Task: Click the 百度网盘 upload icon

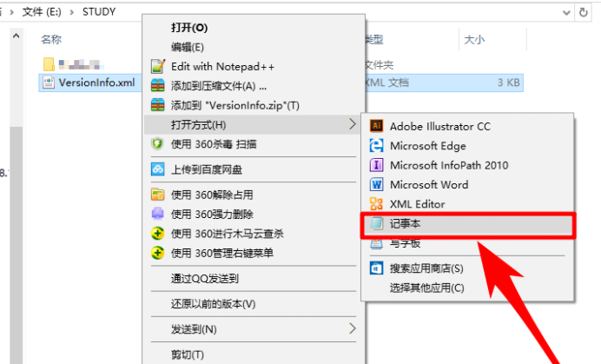Action: (x=157, y=169)
